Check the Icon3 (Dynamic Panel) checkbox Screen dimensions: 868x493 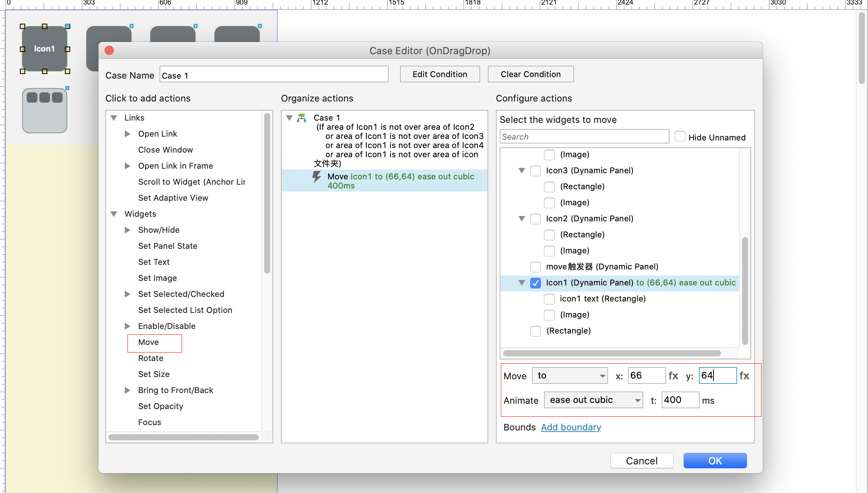coord(535,171)
